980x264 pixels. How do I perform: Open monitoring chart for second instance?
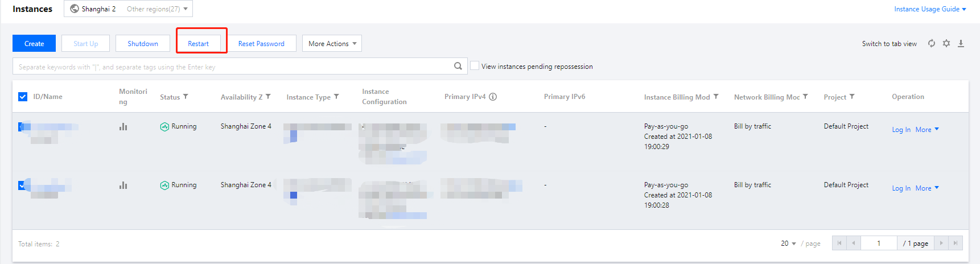click(x=123, y=185)
